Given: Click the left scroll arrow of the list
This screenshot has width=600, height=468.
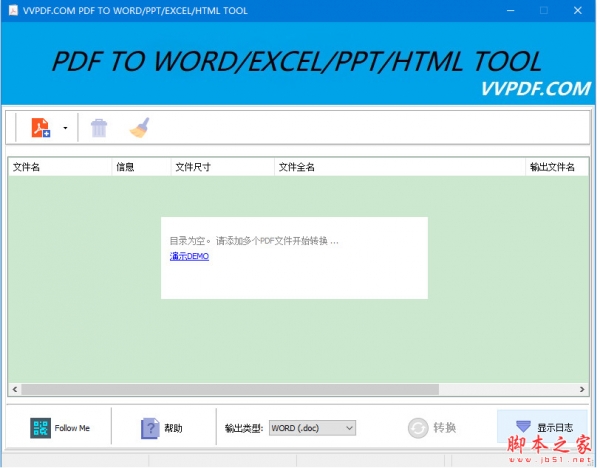Looking at the screenshot, I should click(x=15, y=389).
